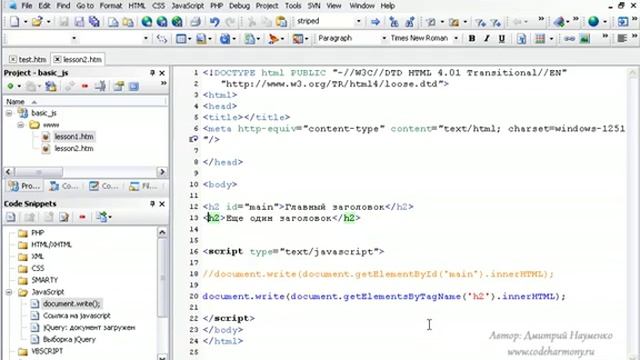Click the red remove icon in the Project toolbar
The height and width of the screenshot is (360, 640).
click(84, 86)
